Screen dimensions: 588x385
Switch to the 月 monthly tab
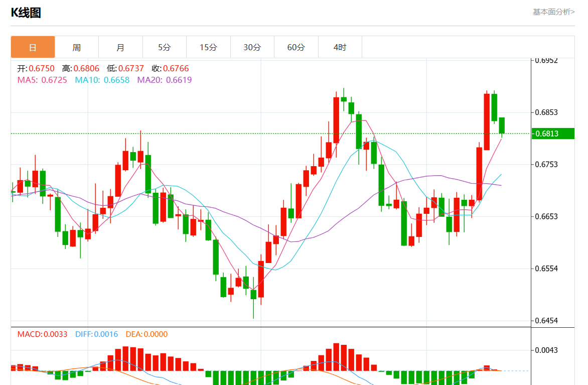121,47
